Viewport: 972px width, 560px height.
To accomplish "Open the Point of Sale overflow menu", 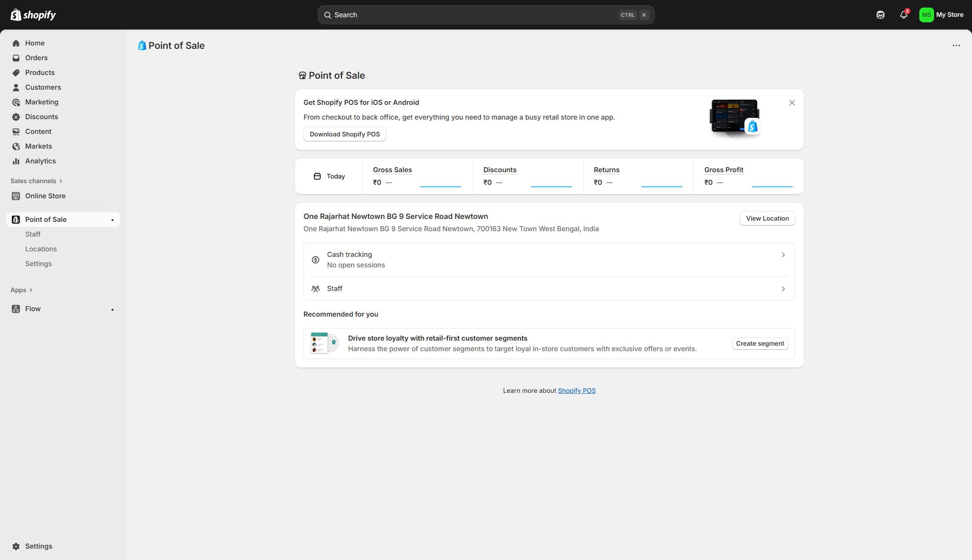I will [956, 45].
